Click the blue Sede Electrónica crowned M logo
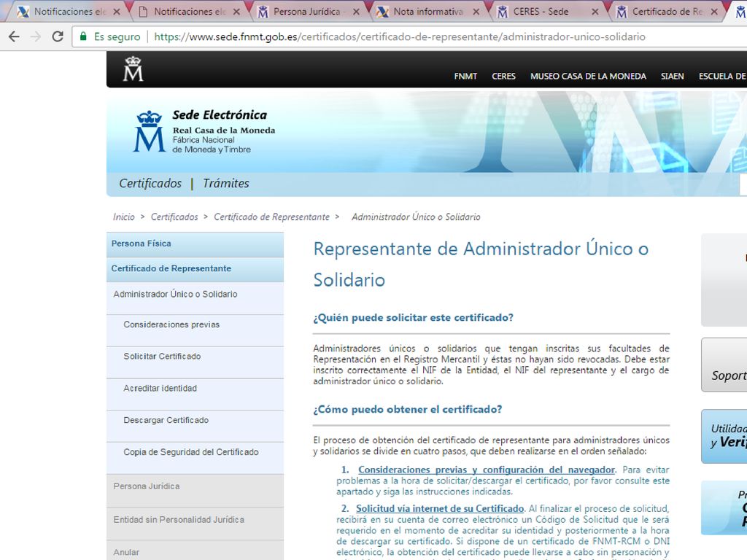This screenshot has width=747, height=560. [149, 131]
